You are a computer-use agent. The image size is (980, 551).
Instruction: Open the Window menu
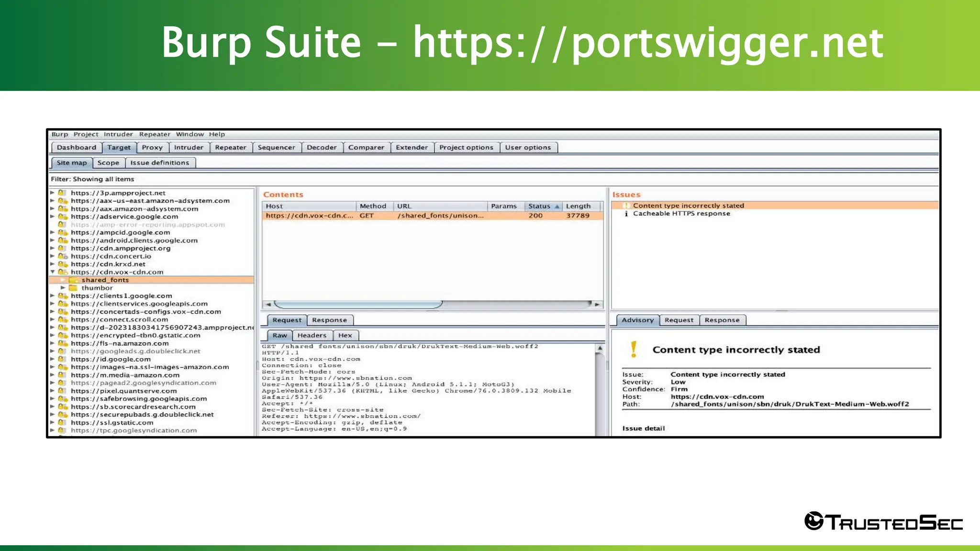click(189, 134)
